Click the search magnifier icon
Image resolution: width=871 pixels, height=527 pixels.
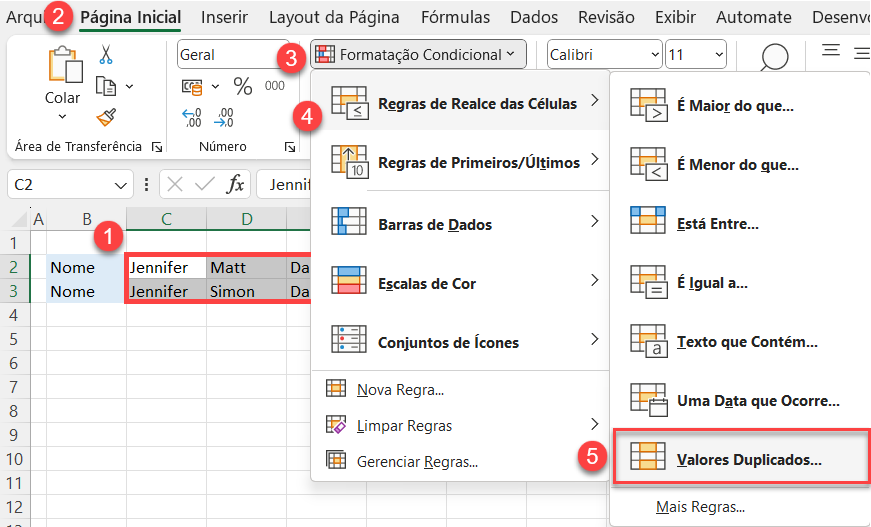773,58
